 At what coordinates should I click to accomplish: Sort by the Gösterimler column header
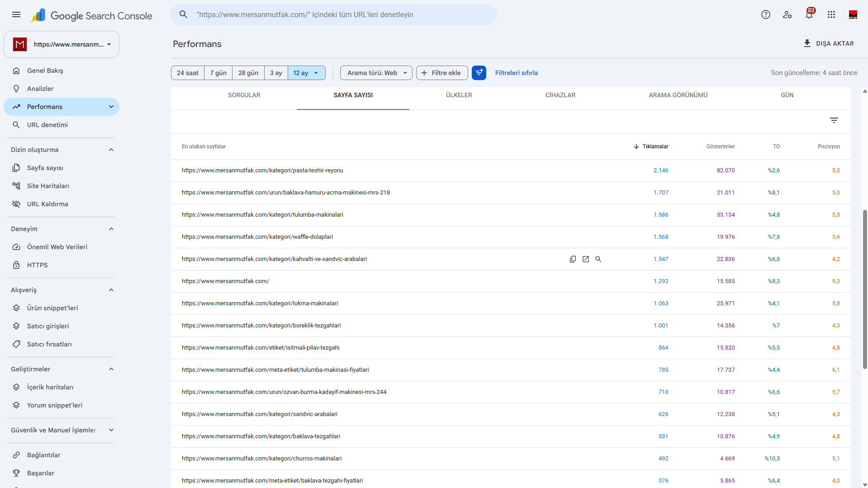721,147
